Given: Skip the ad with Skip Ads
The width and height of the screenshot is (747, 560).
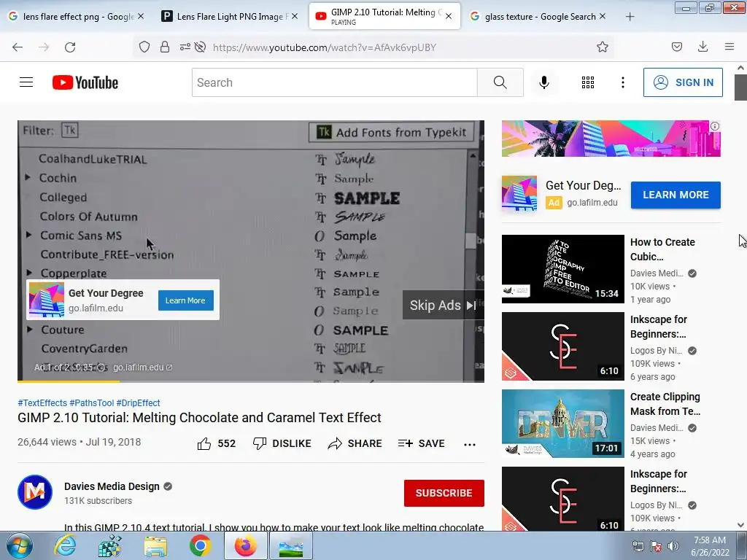Looking at the screenshot, I should click(443, 305).
